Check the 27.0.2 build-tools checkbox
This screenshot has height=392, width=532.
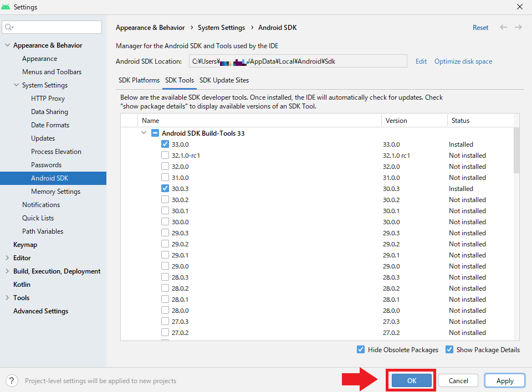click(x=165, y=332)
